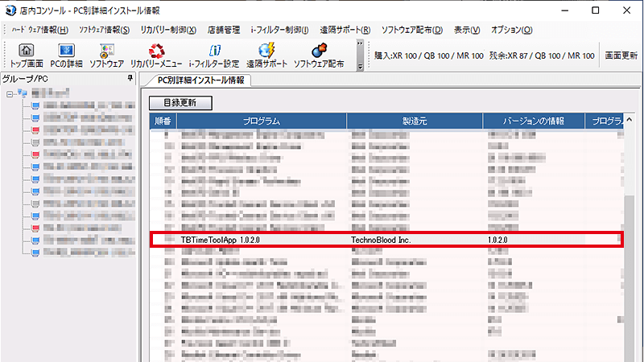Click the list scroll up arrow
Image resolution: width=644 pixels, height=362 pixels.
(x=629, y=120)
